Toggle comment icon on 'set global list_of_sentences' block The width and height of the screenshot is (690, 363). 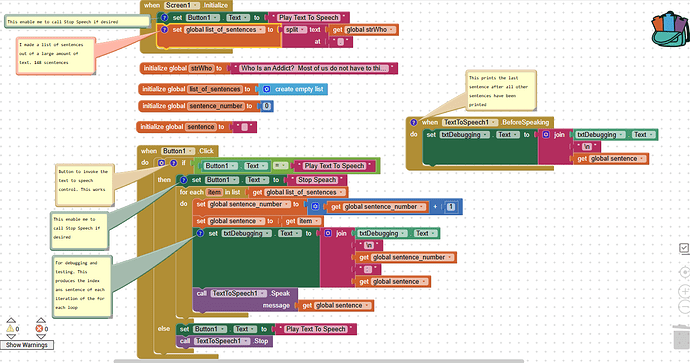pyautogui.click(x=164, y=29)
